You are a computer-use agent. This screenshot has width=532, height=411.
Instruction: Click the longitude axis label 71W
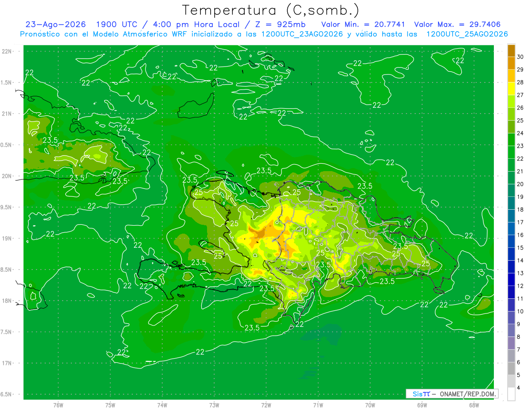click(318, 405)
